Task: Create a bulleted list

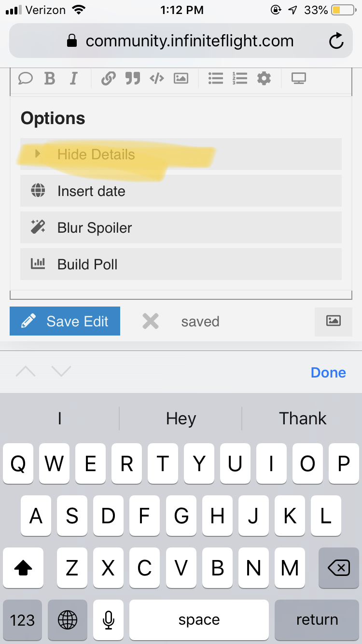Action: [215, 78]
